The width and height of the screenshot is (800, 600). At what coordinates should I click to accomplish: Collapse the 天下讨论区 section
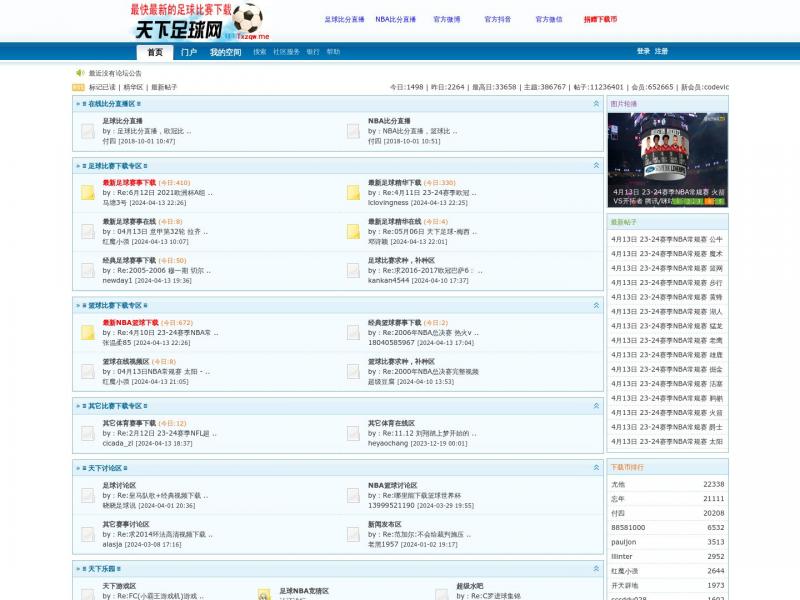coord(596,467)
